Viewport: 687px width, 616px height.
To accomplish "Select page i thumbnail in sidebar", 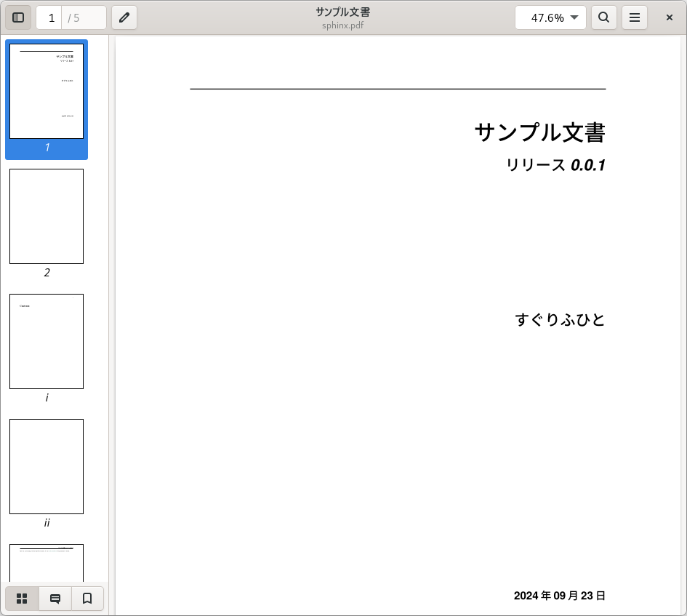I will 47,341.
